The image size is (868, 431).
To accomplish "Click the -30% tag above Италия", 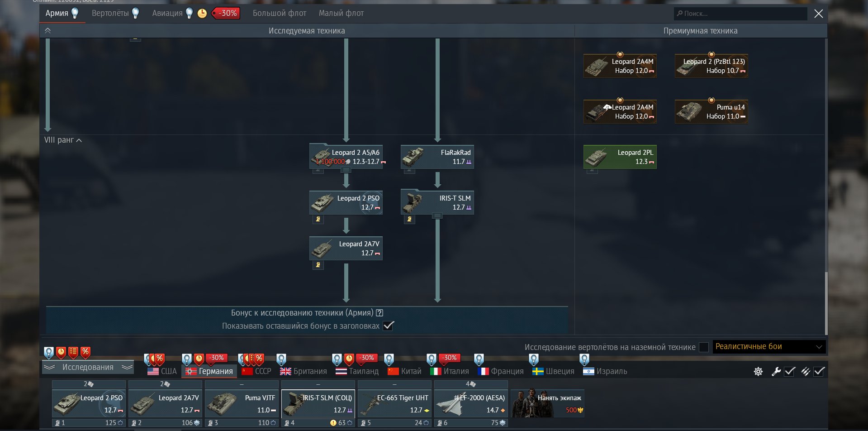I will (449, 358).
